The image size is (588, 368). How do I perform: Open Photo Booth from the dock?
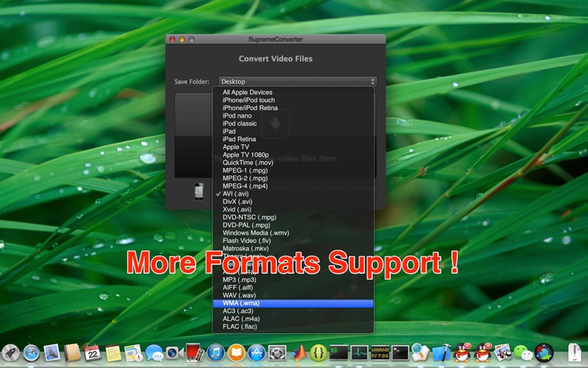[195, 353]
